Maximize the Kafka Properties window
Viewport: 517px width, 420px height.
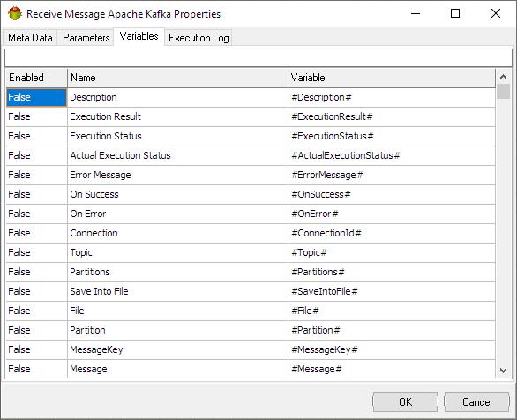click(455, 13)
